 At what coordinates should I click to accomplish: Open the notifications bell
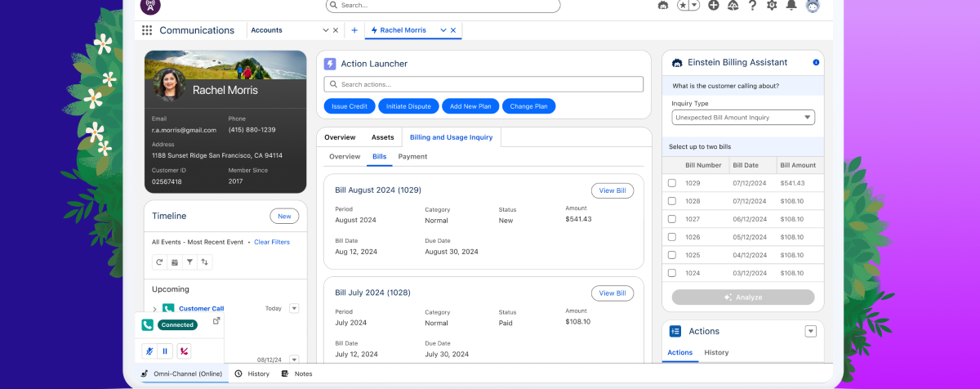tap(791, 5)
